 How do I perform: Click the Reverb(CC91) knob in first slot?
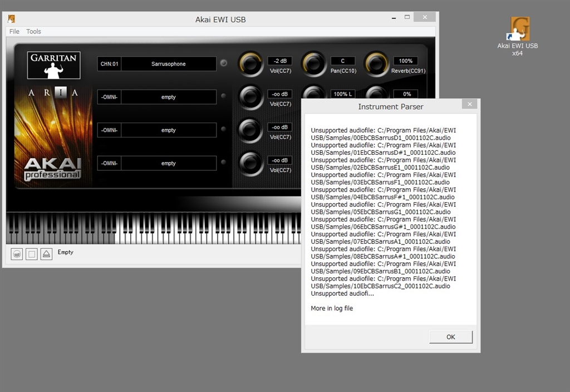376,63
